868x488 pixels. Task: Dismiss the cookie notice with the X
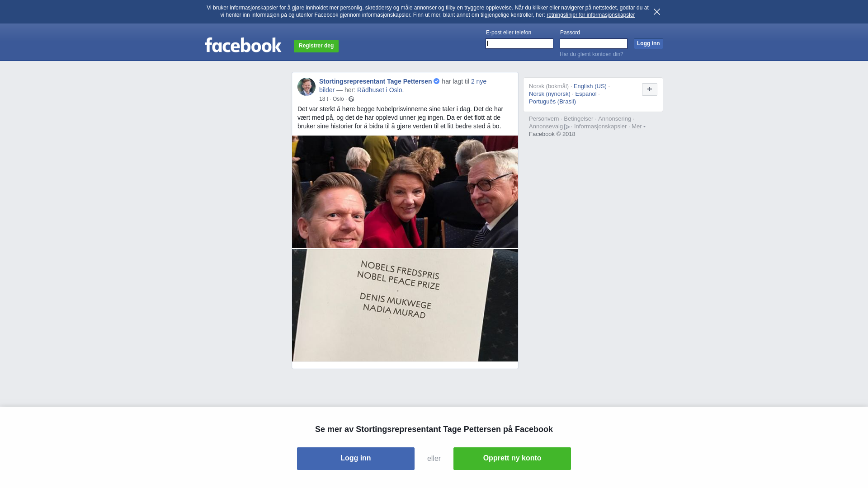coord(657,12)
